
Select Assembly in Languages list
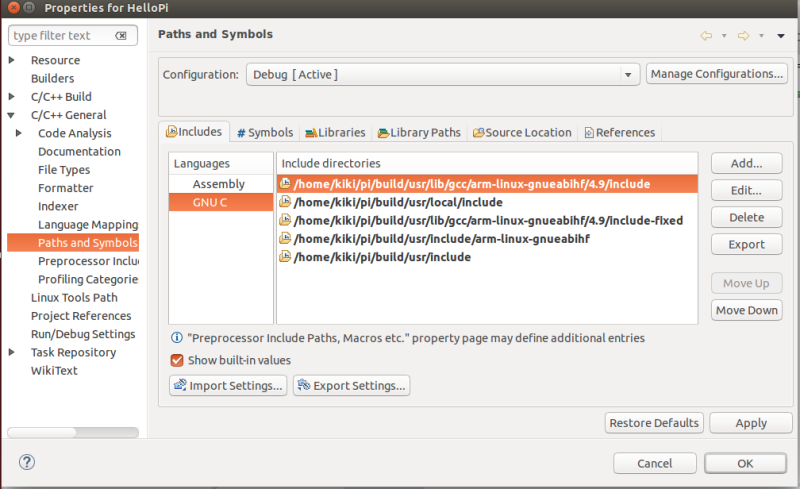pos(221,184)
